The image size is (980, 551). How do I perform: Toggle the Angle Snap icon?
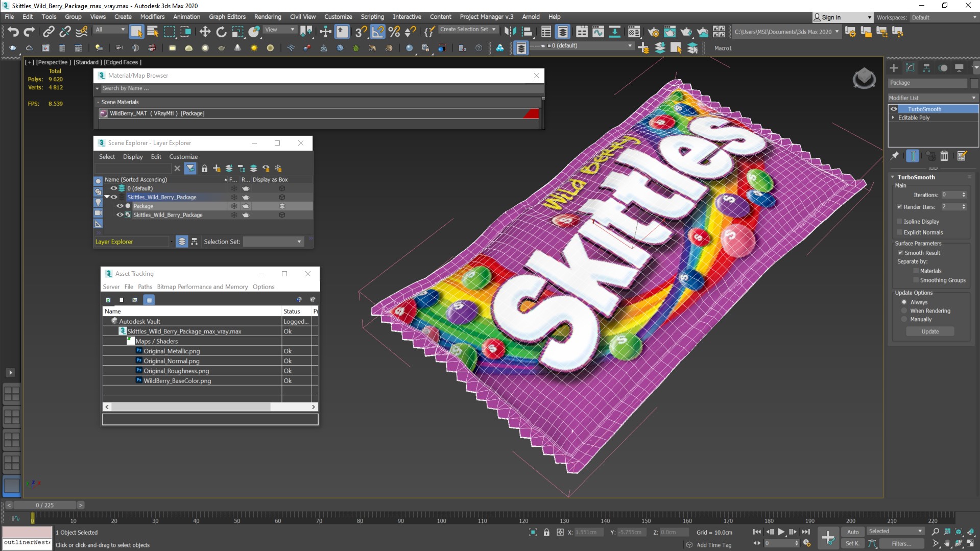pyautogui.click(x=377, y=32)
